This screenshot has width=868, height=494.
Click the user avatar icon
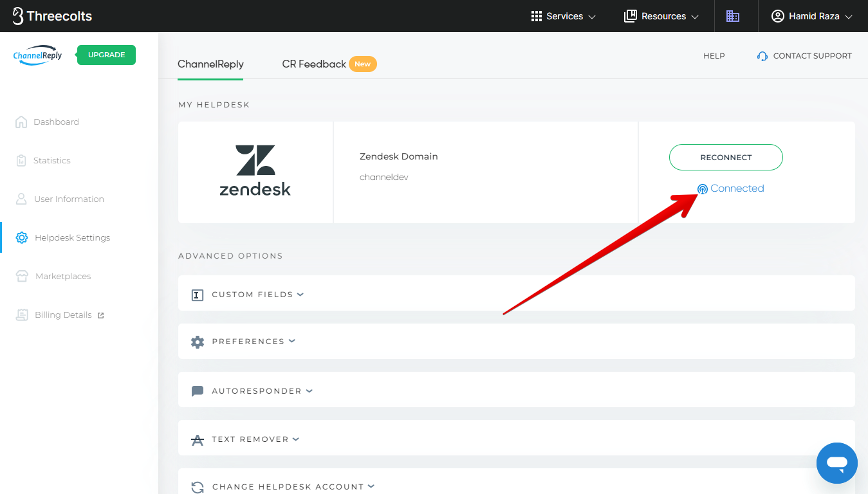point(778,16)
